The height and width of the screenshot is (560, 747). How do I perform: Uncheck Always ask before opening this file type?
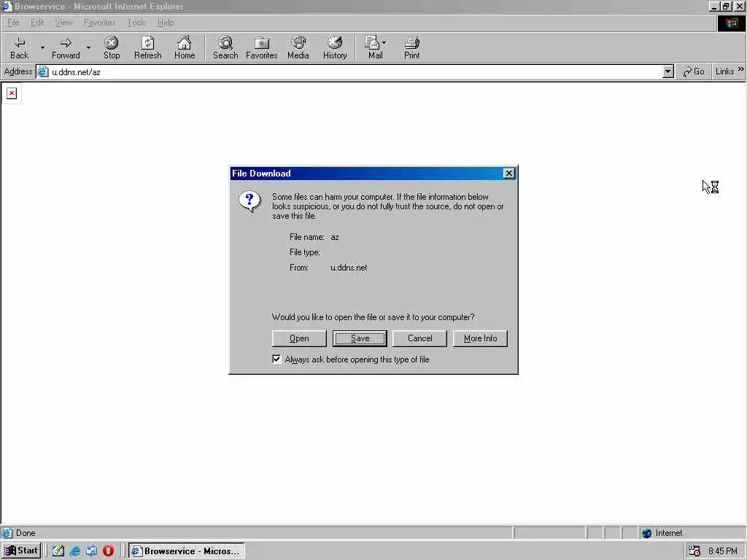pyautogui.click(x=276, y=359)
